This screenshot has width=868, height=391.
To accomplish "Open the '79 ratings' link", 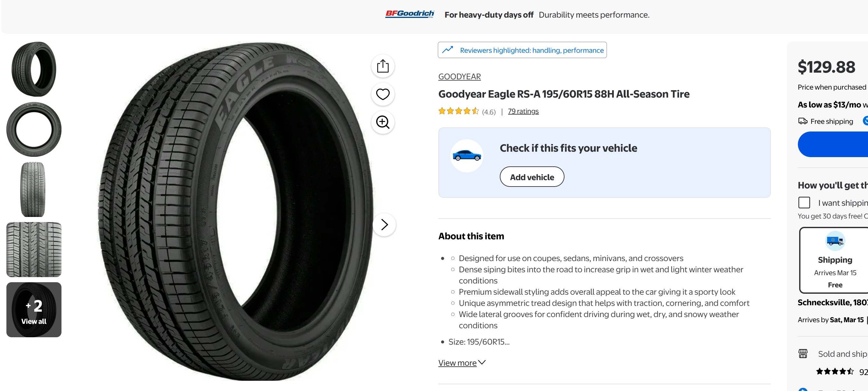I will pyautogui.click(x=523, y=111).
